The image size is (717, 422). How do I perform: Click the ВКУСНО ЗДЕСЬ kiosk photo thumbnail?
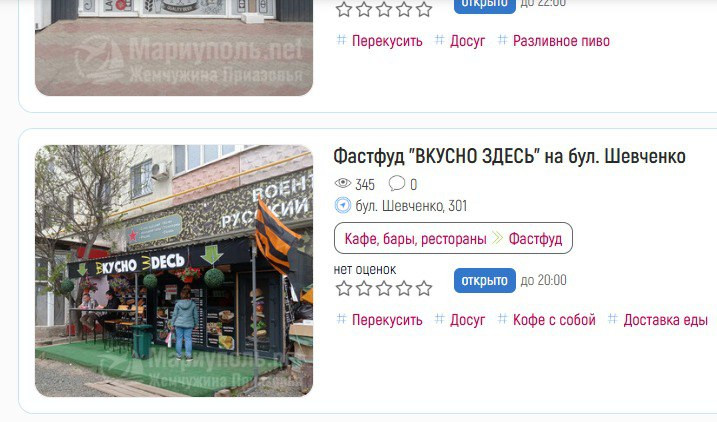174,271
